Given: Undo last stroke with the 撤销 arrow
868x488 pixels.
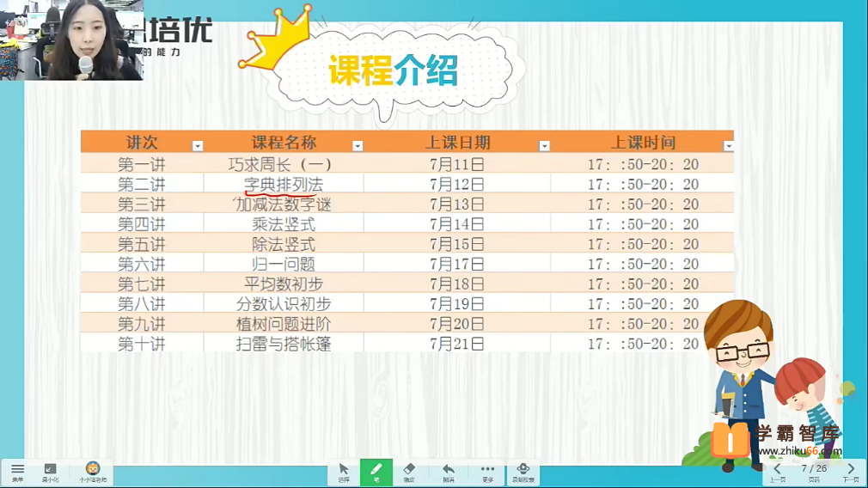Looking at the screenshot, I should point(449,473).
